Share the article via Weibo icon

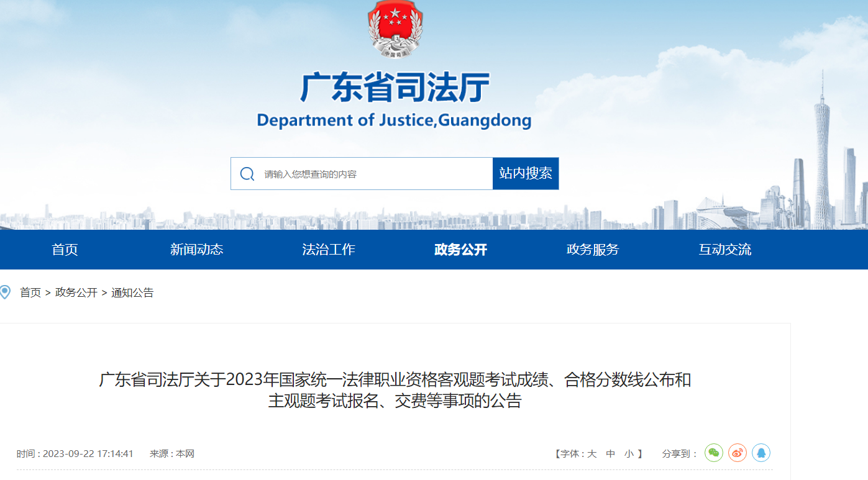[x=738, y=453]
